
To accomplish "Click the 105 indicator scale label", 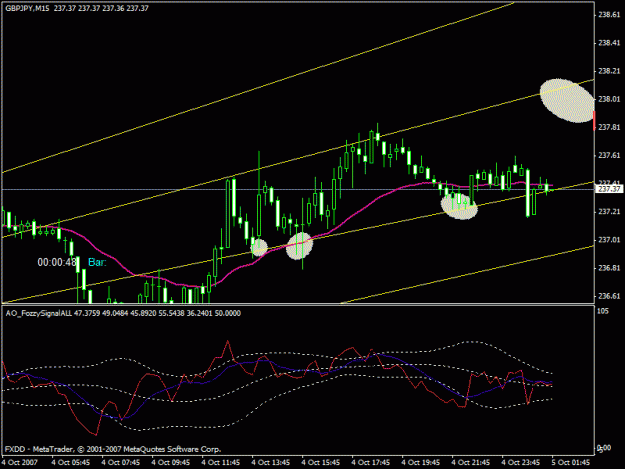I will pyautogui.click(x=603, y=311).
